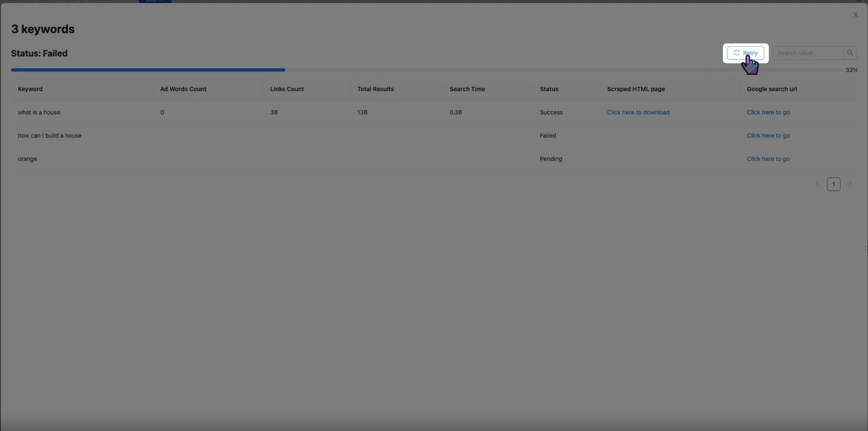Open Google search link for 'orange'
Screen dimensions: 868x431
[768, 159]
